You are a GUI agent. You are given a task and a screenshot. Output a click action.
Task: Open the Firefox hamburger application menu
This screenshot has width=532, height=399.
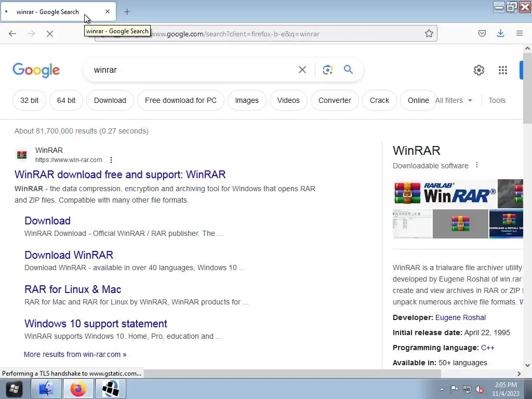tap(519, 33)
